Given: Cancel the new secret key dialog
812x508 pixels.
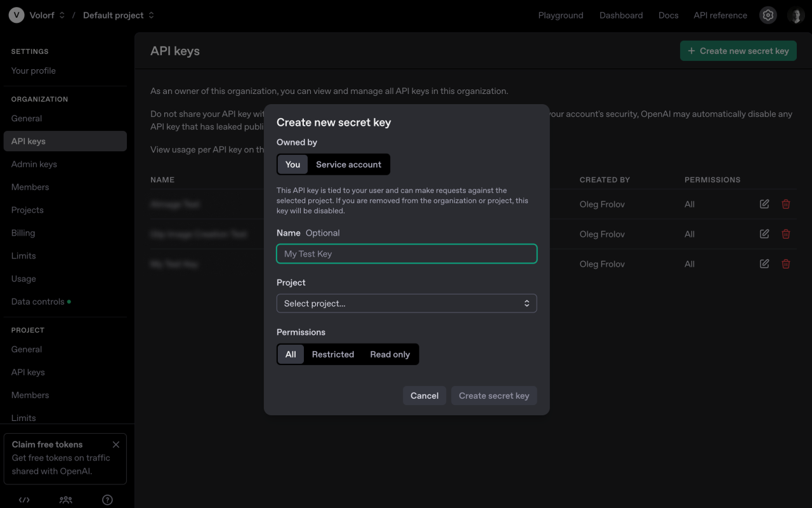Looking at the screenshot, I should 424,395.
